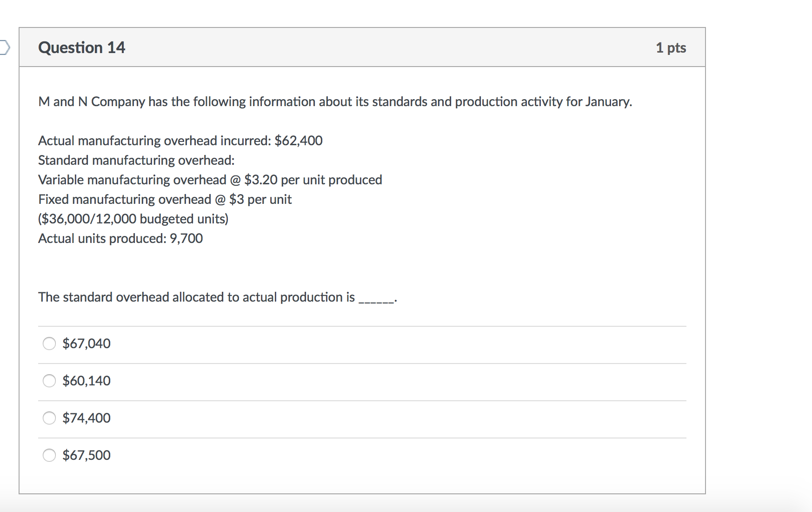
Task: Flag Question 14 using the marker icon
Action: point(4,47)
